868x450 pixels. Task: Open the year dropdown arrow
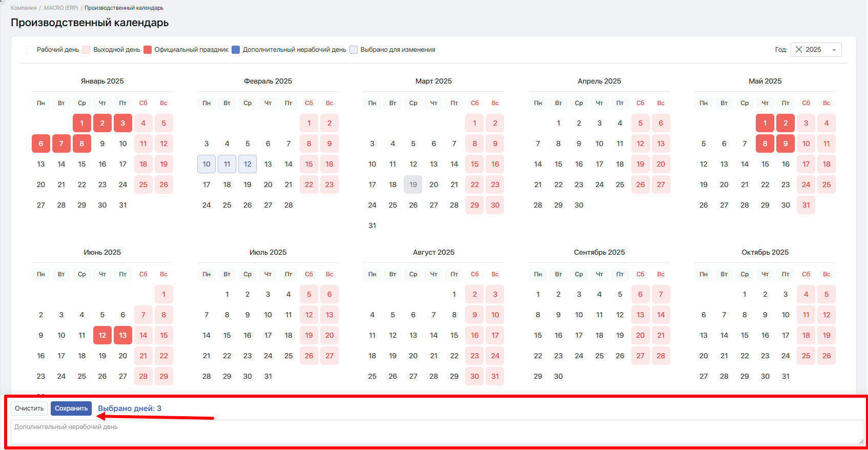tap(834, 50)
